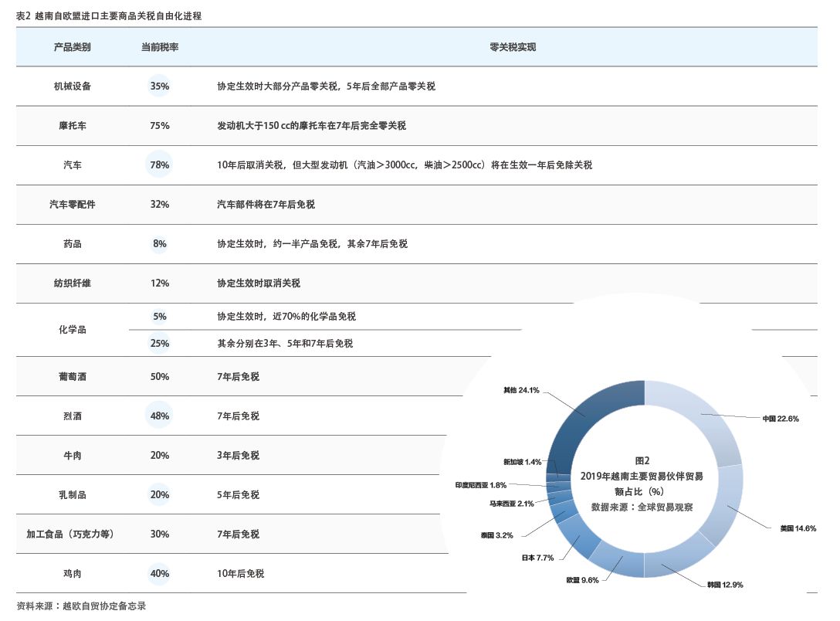Click the 汽车 row label
The height and width of the screenshot is (621, 840).
click(73, 165)
